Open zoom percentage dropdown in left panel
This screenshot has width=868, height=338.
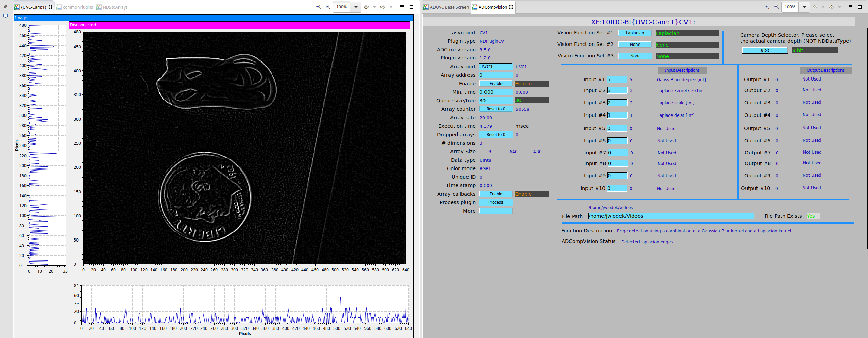(356, 7)
